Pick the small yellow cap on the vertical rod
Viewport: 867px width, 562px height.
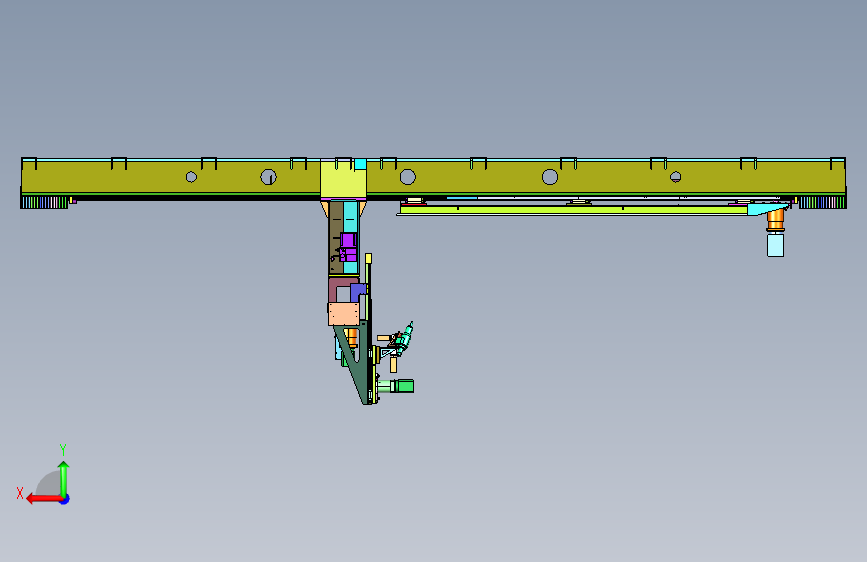point(368,258)
